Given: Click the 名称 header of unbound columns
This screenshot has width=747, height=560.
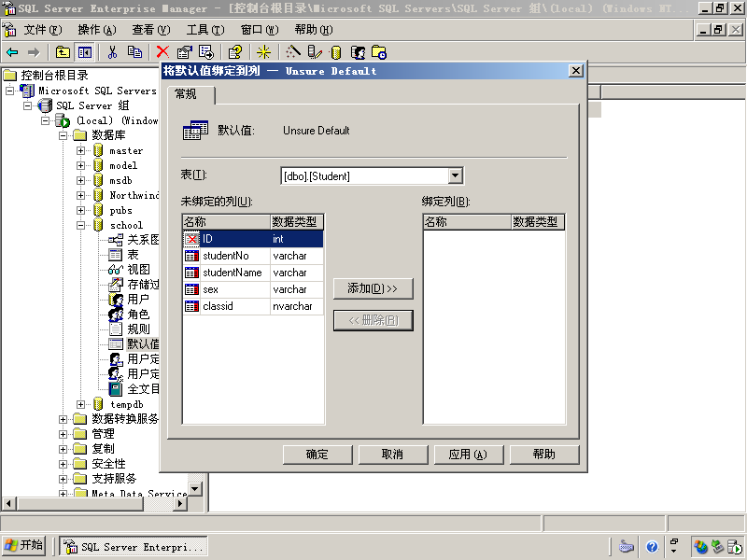Looking at the screenshot, I should [226, 222].
